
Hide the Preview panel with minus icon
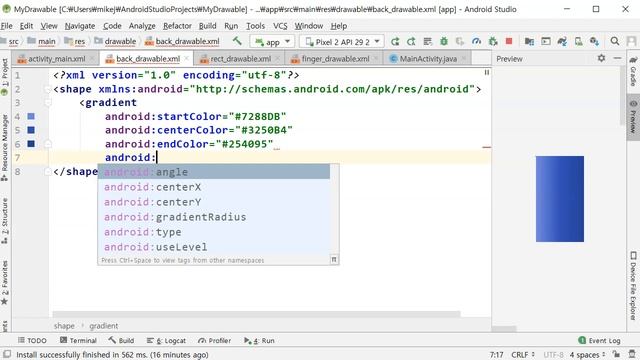[x=617, y=58]
